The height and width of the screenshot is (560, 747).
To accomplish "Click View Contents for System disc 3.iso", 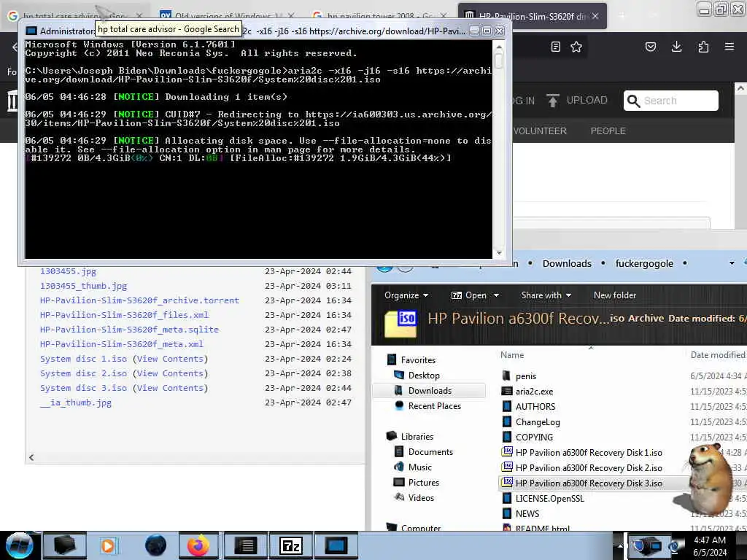I will point(170,388).
